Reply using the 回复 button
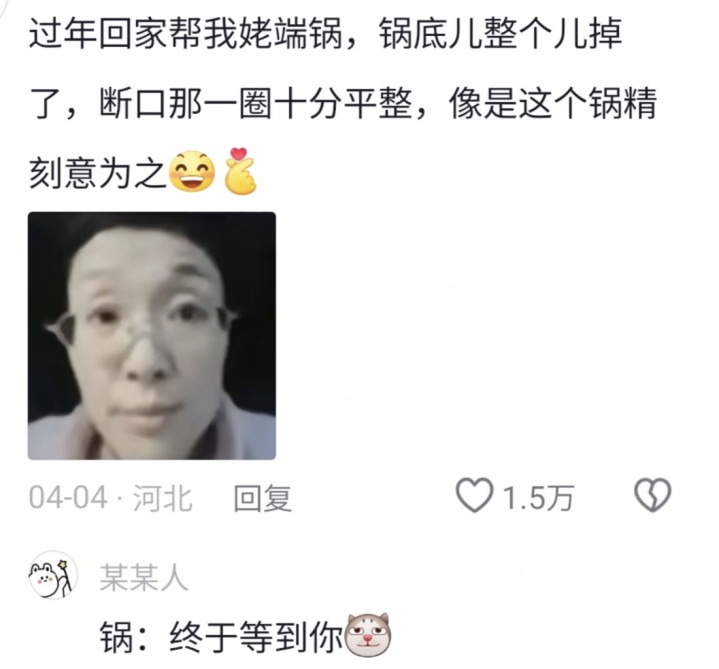The image size is (719, 669). [262, 498]
